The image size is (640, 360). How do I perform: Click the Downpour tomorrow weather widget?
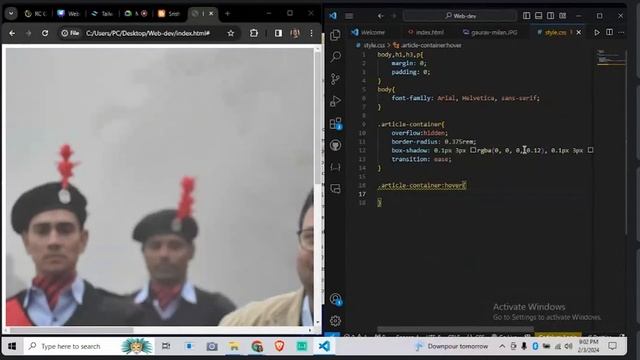pyautogui.click(x=451, y=346)
